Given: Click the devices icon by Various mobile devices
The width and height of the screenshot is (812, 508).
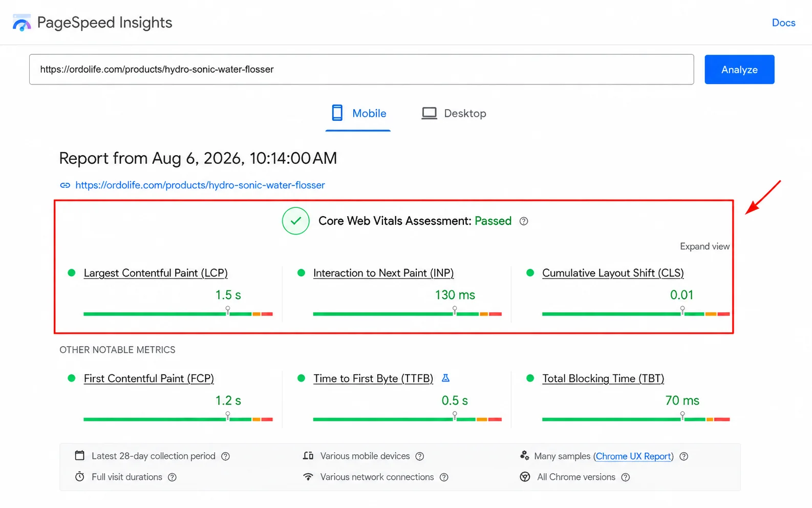Looking at the screenshot, I should 308,456.
